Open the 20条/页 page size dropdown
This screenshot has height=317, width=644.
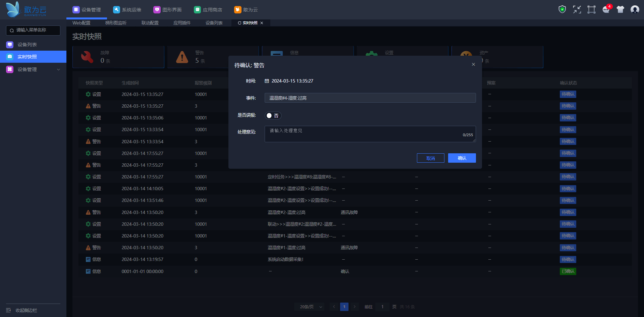pos(310,307)
